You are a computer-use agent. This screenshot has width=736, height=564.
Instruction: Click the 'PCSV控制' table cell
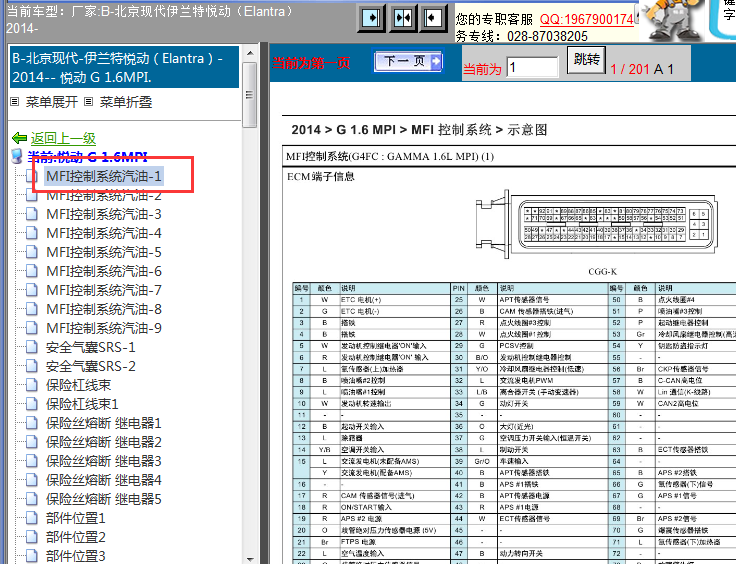pos(552,345)
